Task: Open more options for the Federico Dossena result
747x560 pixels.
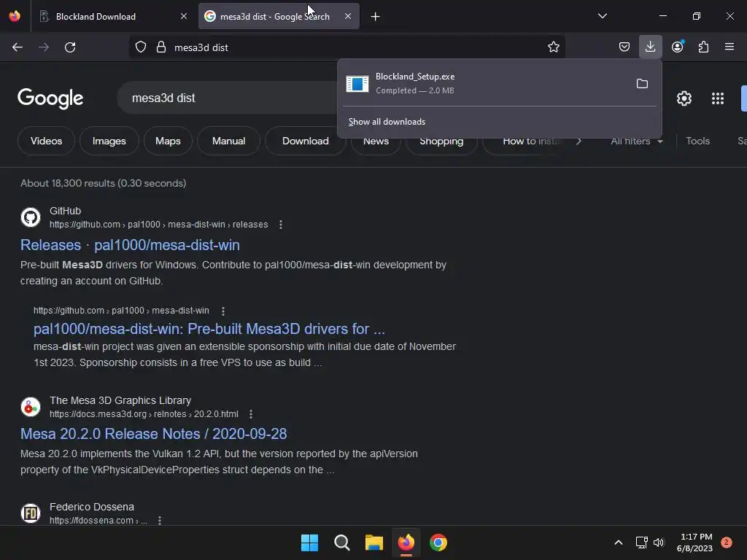Action: (160, 521)
